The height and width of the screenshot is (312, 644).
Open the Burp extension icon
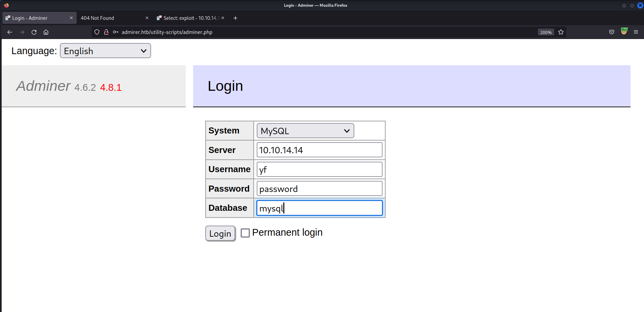(624, 31)
